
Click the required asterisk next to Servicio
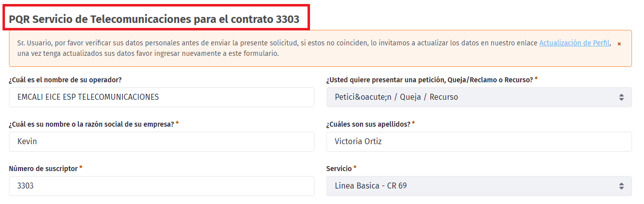pyautogui.click(x=355, y=168)
